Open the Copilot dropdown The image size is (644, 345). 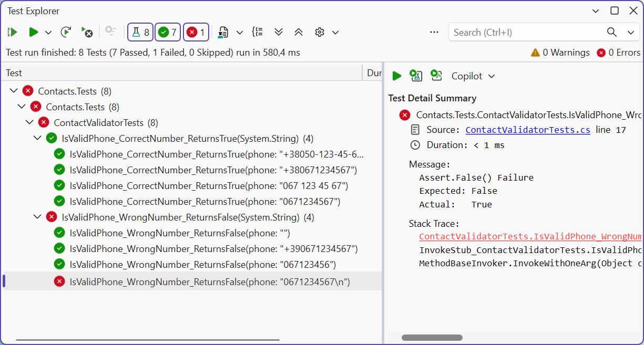tap(473, 76)
